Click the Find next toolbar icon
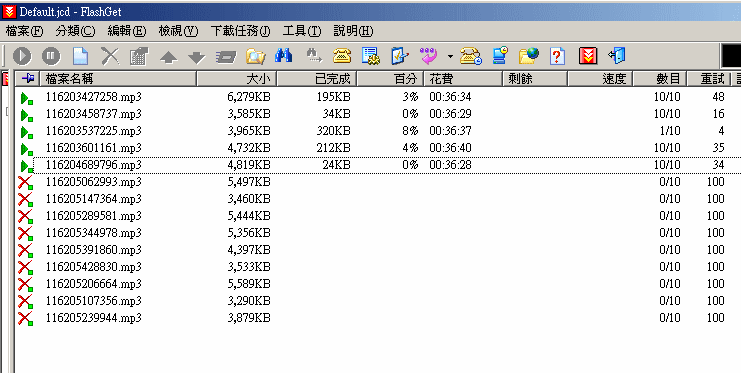 pyautogui.click(x=313, y=56)
